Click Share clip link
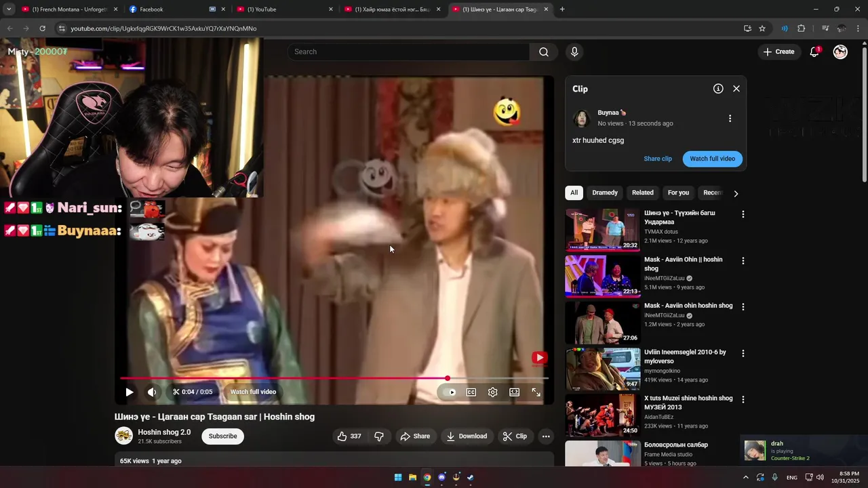The width and height of the screenshot is (868, 488). 658,159
